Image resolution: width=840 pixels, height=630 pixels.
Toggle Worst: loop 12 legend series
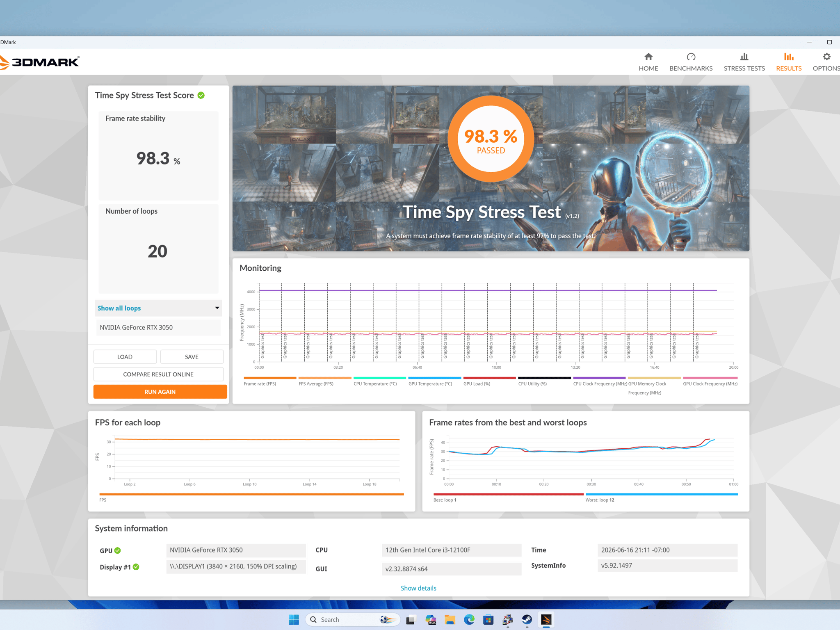pyautogui.click(x=662, y=497)
